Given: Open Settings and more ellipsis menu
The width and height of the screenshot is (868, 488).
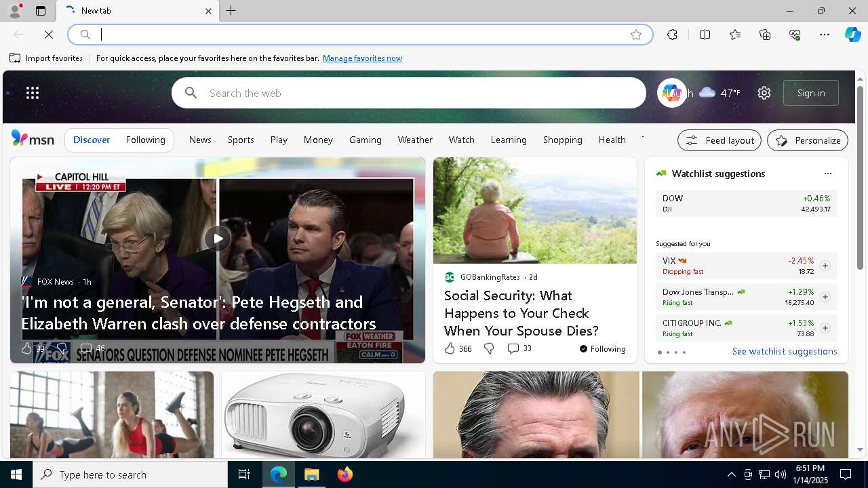Looking at the screenshot, I should [825, 35].
